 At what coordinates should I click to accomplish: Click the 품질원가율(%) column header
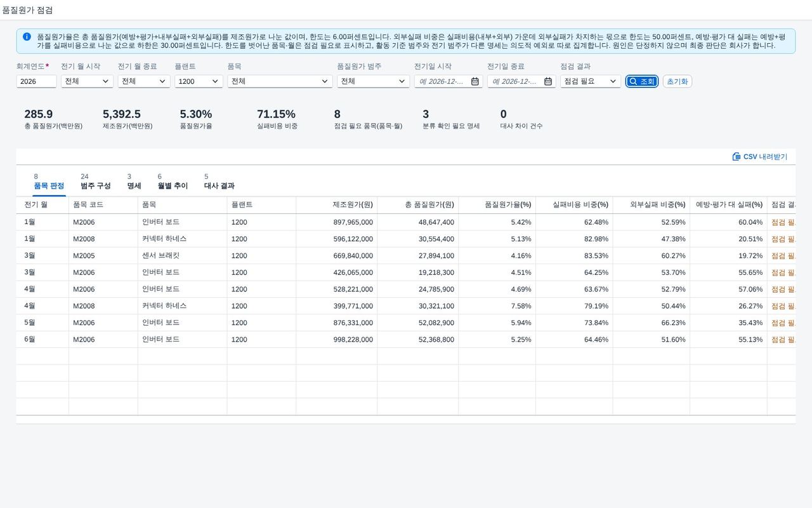pyautogui.click(x=497, y=204)
